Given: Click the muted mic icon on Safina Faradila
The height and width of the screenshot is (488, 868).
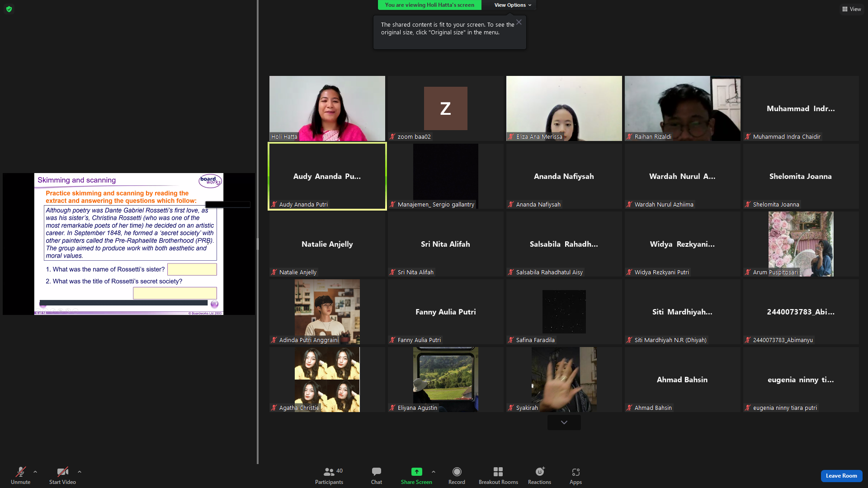Looking at the screenshot, I should click(511, 340).
